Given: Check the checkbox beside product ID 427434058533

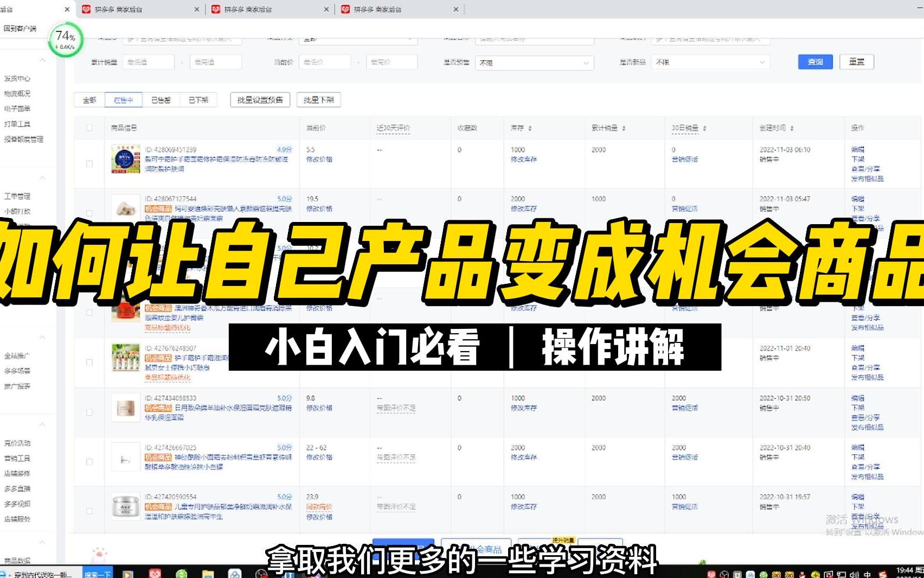Looking at the screenshot, I should click(x=89, y=412).
